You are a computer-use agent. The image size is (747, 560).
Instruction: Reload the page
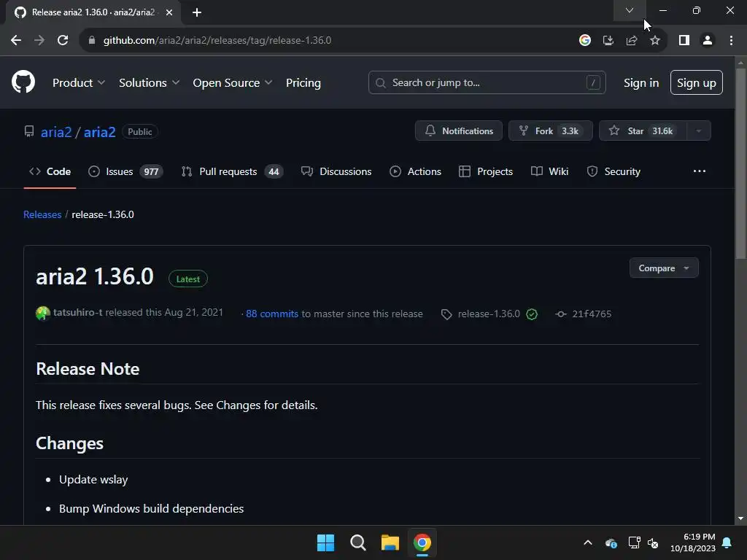point(63,40)
